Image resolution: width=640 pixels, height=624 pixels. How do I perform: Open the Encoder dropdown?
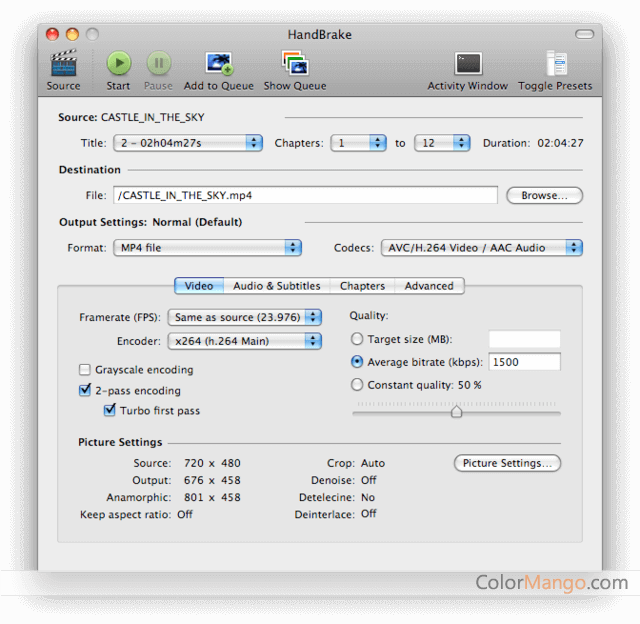244,341
